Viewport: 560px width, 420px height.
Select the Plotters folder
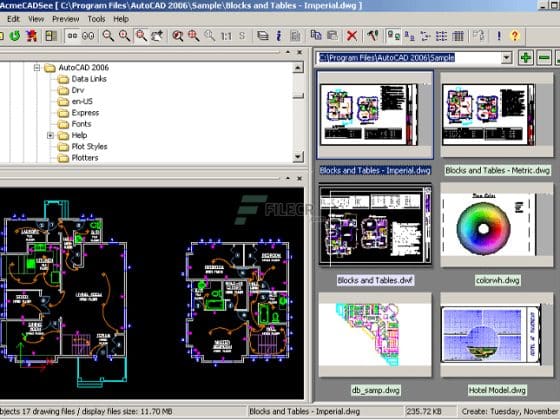[85, 158]
